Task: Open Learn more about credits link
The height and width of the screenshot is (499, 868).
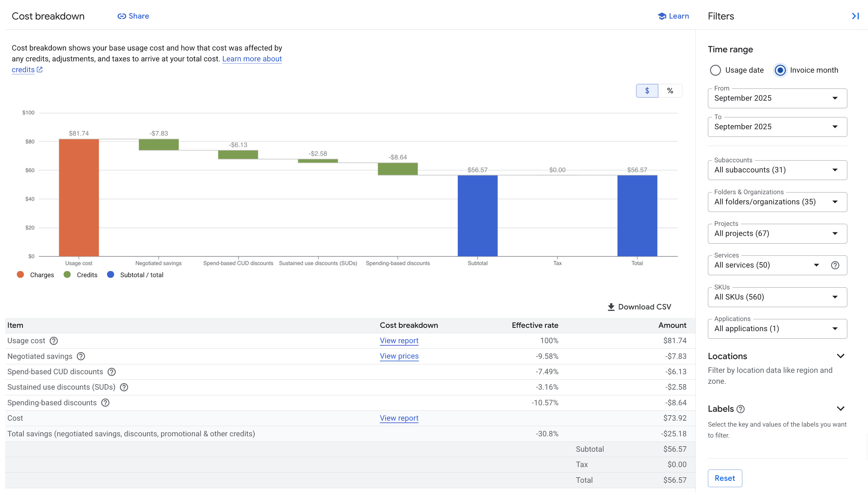Action: coord(252,59)
